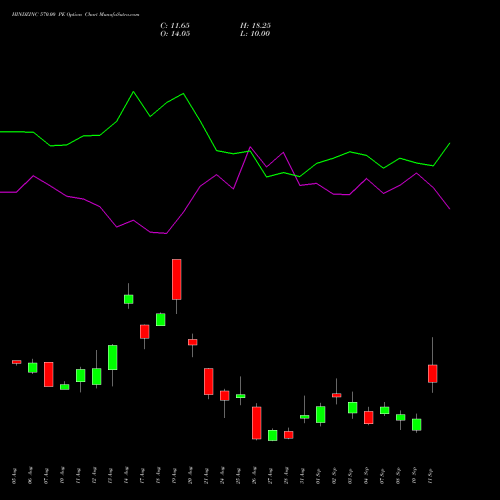Click the red candle for 21 Aug
This screenshot has width=500, height=500.
tap(209, 381)
